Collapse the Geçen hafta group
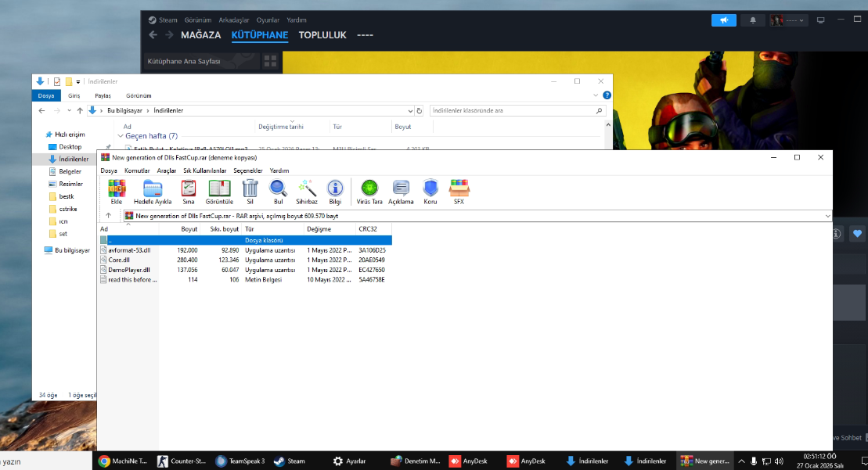This screenshot has width=868, height=470. pyautogui.click(x=120, y=136)
